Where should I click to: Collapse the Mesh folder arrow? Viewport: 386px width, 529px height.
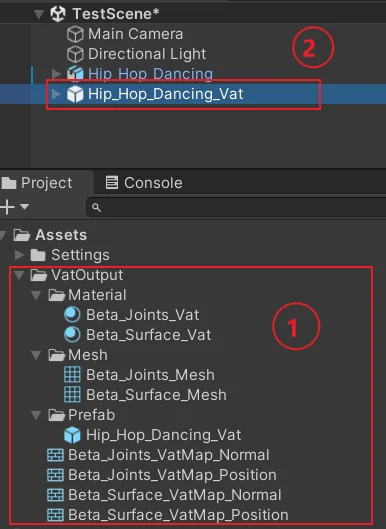(36, 355)
